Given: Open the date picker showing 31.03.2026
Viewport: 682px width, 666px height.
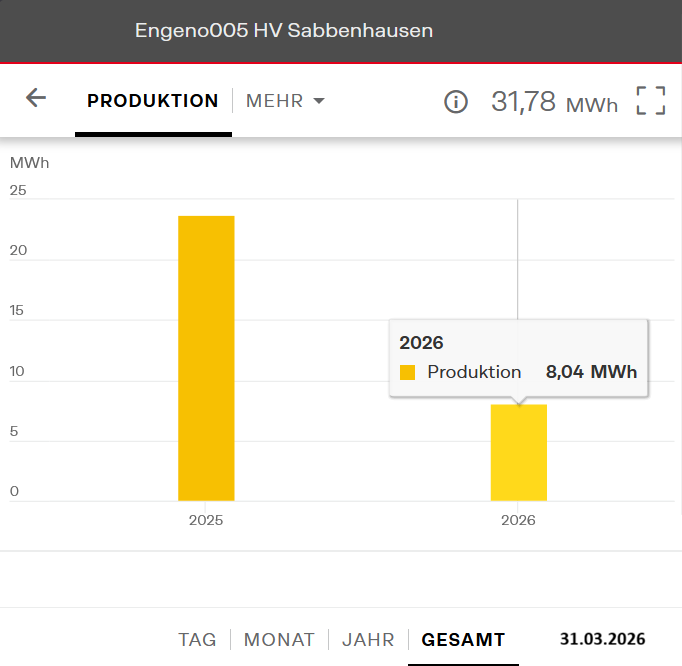Looking at the screenshot, I should 602,639.
